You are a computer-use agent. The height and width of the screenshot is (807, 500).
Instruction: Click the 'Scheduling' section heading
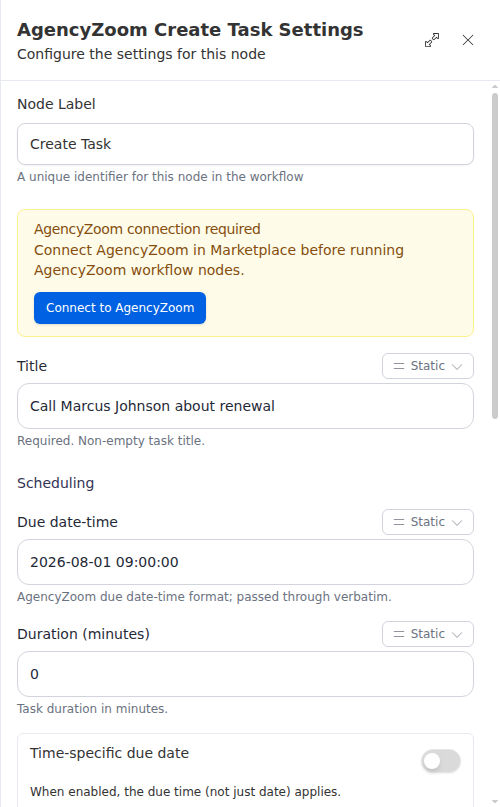coord(56,483)
